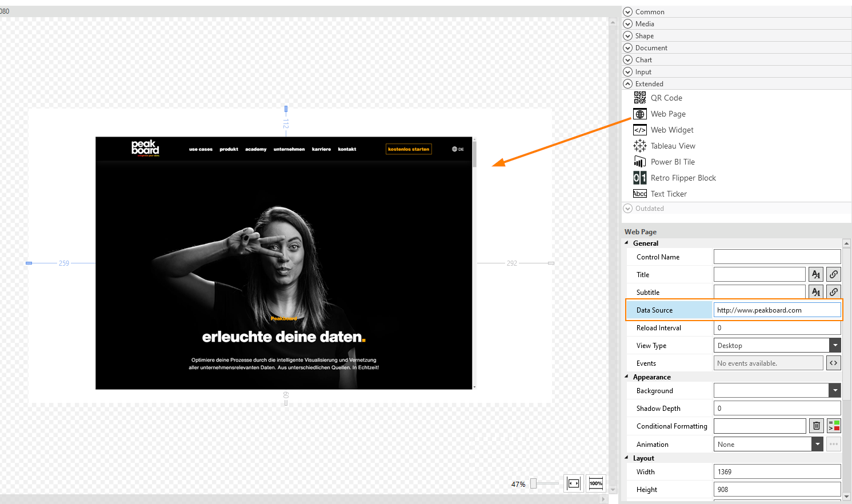Open the Events script editor button
Image resolution: width=852 pixels, height=504 pixels.
point(834,363)
